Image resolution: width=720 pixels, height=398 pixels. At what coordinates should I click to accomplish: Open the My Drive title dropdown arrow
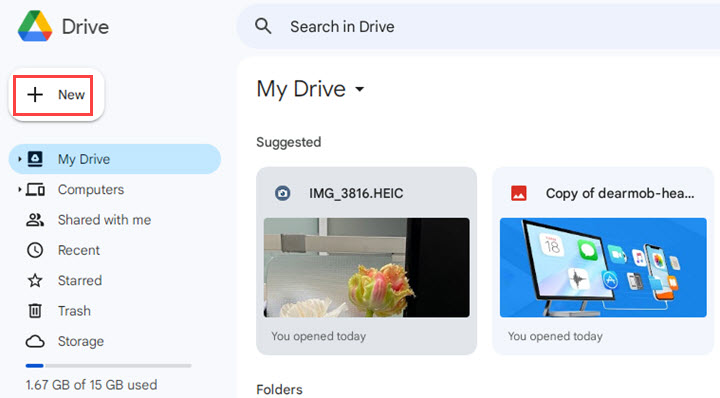click(360, 89)
